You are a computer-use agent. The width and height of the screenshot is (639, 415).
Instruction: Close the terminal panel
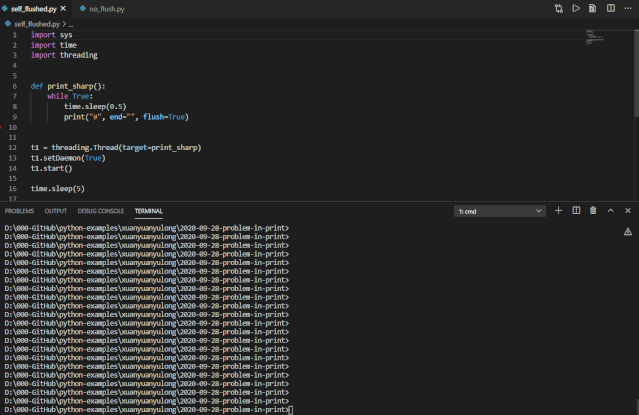tap(627, 211)
